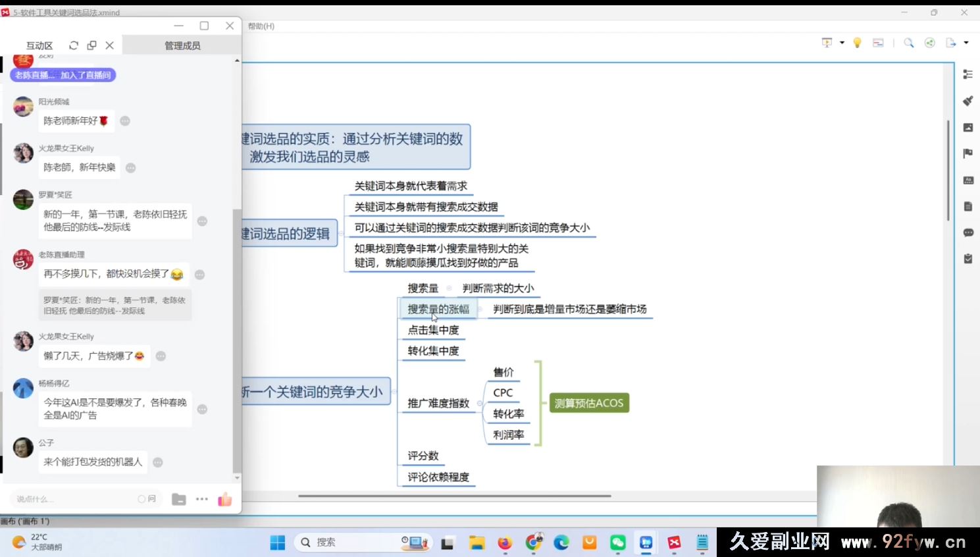This screenshot has width=980, height=557.
Task: Open the Task info clipboard panel
Action: 967,259
